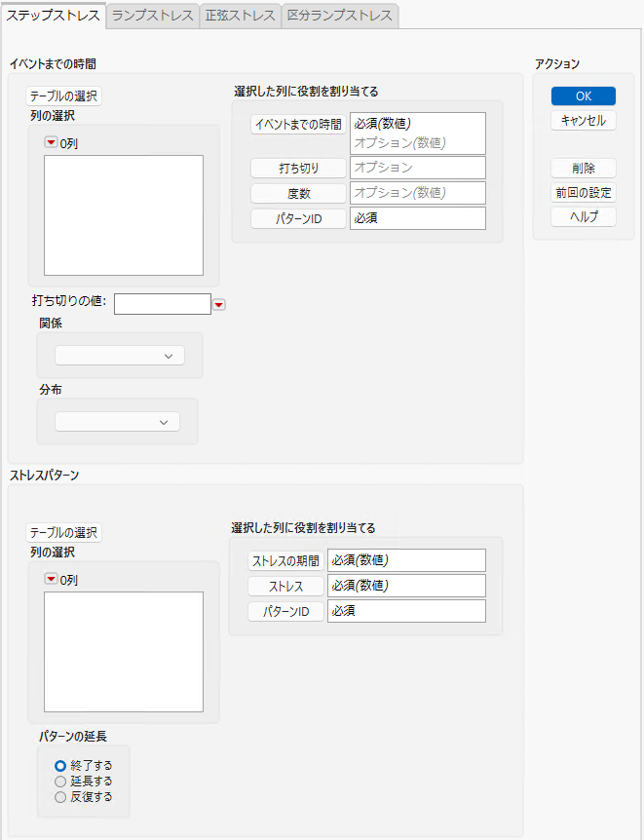Click the stress pattern column list box

pyautogui.click(x=124, y=651)
